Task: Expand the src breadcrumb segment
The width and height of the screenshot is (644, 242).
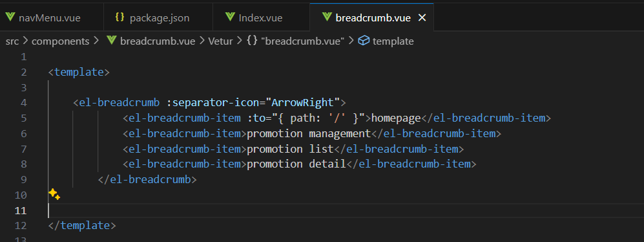Action: point(12,41)
